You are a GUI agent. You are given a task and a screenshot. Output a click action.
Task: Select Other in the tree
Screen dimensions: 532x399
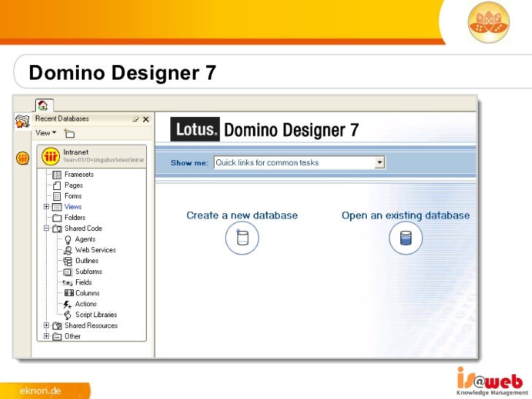tap(72, 337)
